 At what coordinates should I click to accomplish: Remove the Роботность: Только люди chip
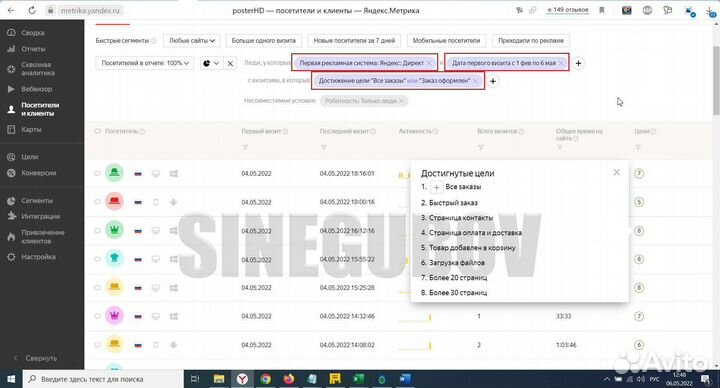point(401,101)
